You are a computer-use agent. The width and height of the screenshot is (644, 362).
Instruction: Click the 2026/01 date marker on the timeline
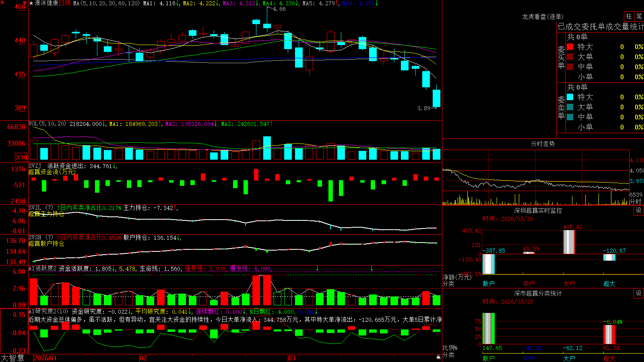coord(45,358)
